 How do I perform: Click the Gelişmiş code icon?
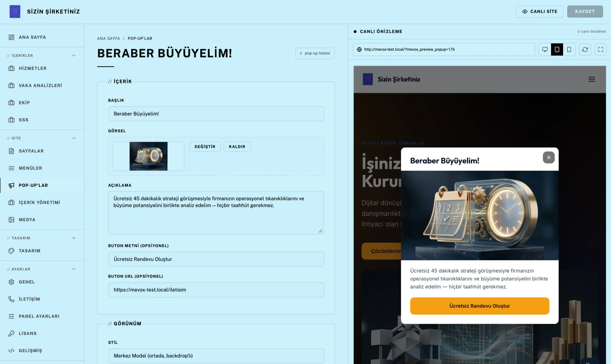(x=11, y=351)
